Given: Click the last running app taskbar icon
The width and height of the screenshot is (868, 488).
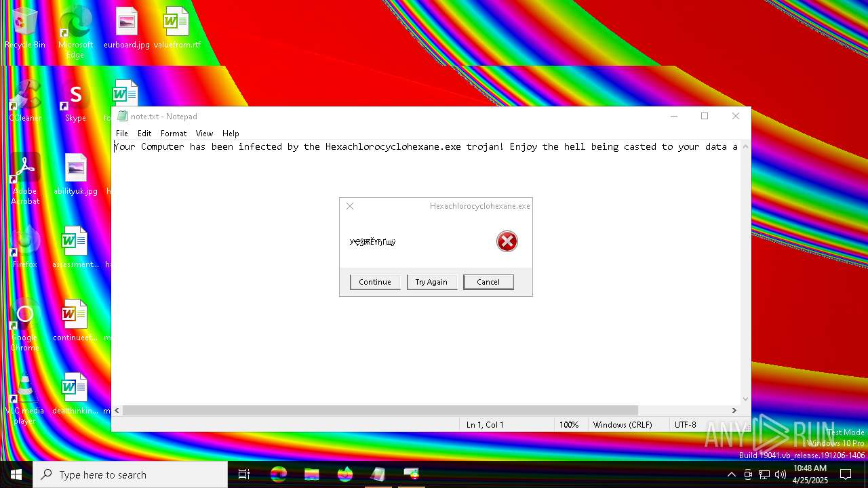Looking at the screenshot, I should pyautogui.click(x=412, y=474).
